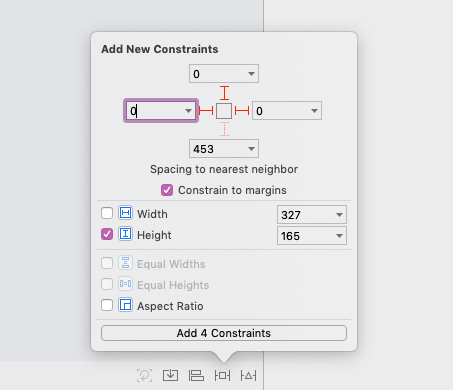The height and width of the screenshot is (390, 453).
Task: Open the Width 327 value dropdown
Action: coord(339,215)
